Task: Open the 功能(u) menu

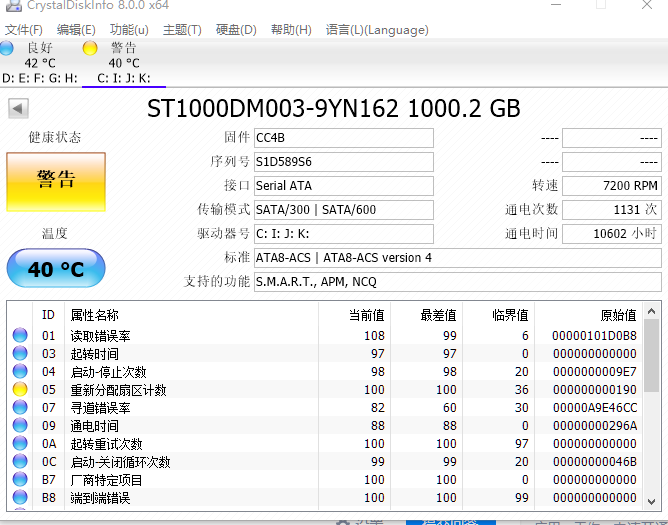Action: (x=129, y=30)
